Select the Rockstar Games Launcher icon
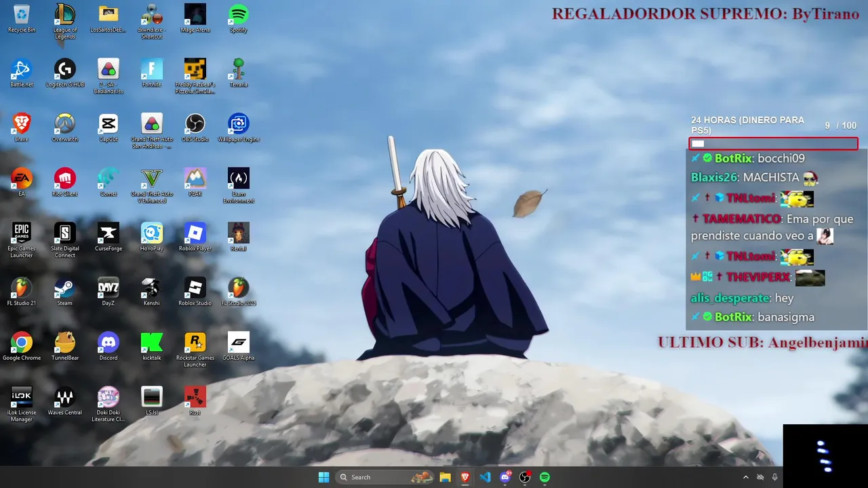This screenshot has height=488, width=868. [x=195, y=350]
